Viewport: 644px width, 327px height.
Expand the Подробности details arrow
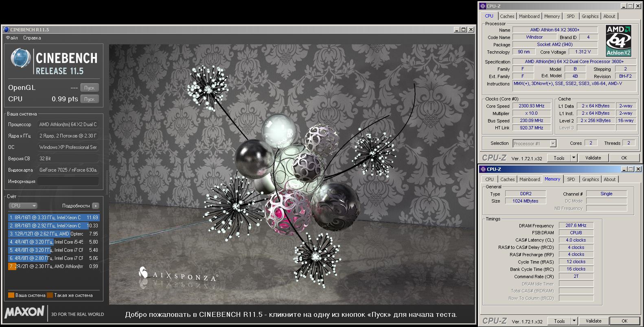click(96, 206)
